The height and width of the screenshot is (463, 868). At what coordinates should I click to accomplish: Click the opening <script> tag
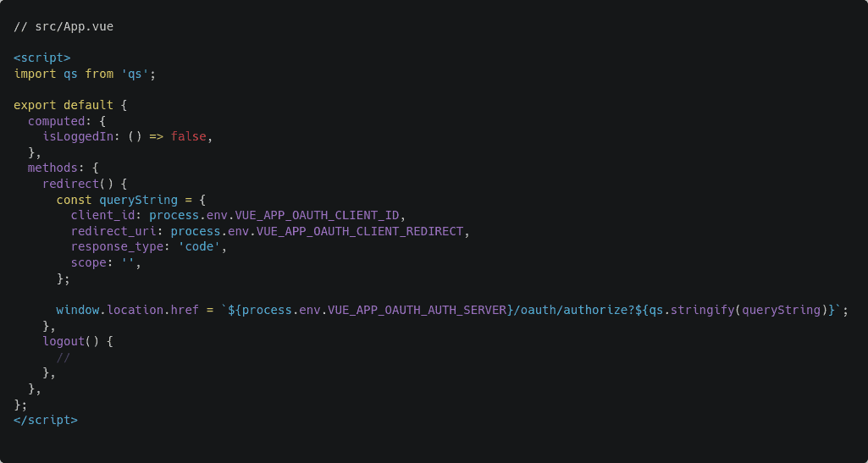pyautogui.click(x=42, y=58)
